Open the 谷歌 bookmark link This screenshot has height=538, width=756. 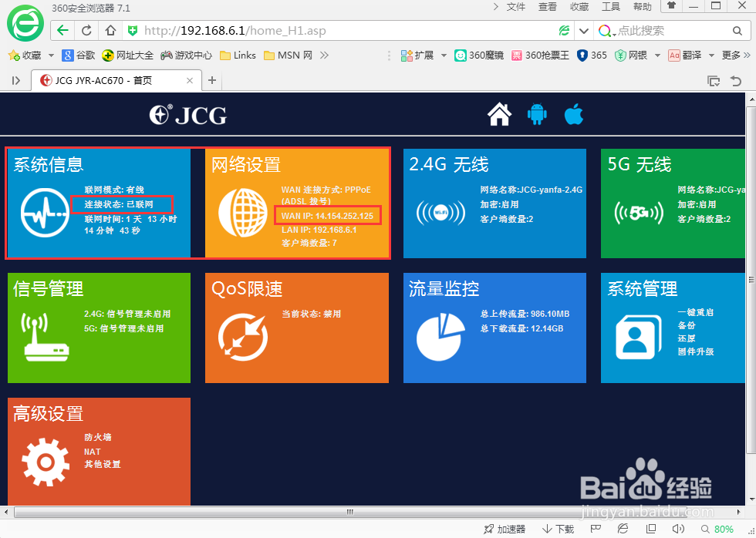pyautogui.click(x=79, y=55)
